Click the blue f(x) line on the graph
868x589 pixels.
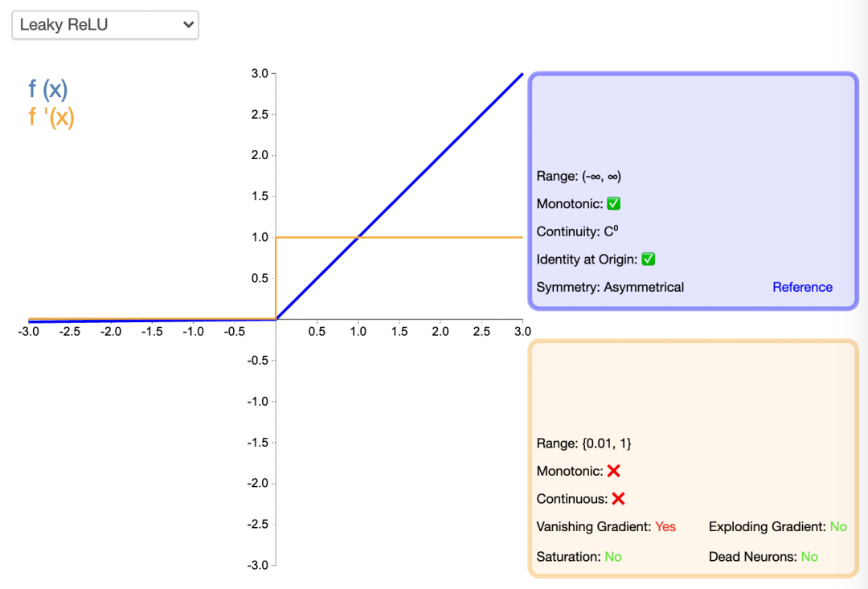440,155
